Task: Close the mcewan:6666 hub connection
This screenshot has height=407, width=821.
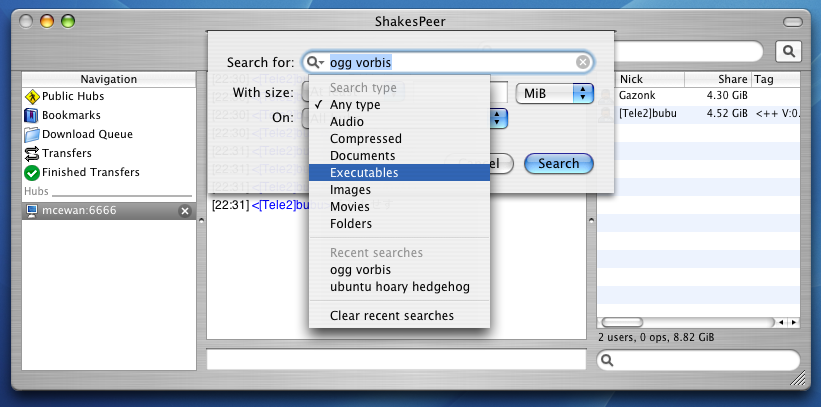Action: pos(185,211)
